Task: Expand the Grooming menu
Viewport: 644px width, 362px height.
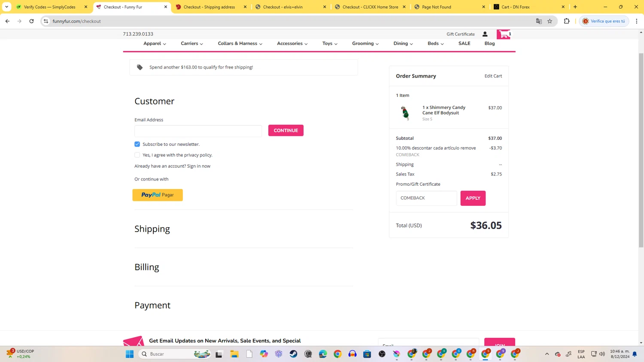Action: (365, 43)
